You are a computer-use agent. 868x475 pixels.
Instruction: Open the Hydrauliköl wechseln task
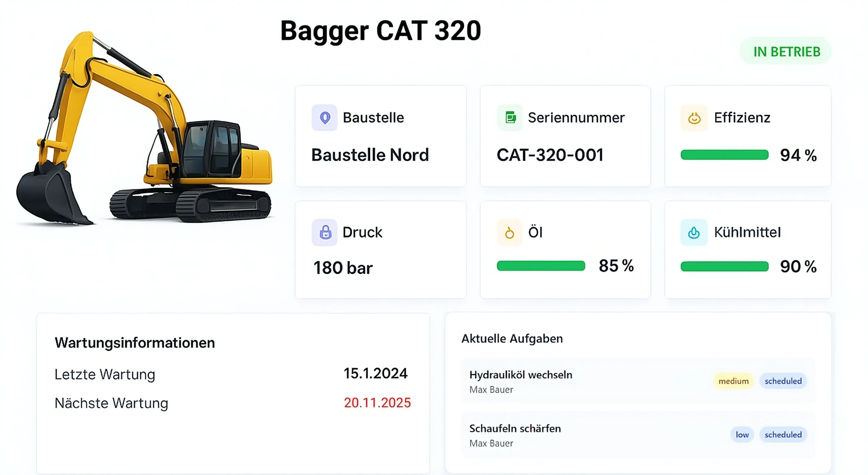click(x=520, y=375)
